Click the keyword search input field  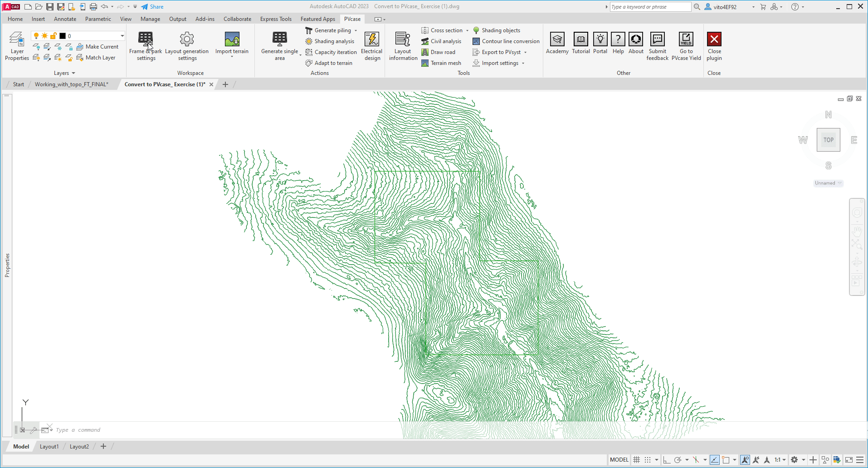pyautogui.click(x=650, y=7)
